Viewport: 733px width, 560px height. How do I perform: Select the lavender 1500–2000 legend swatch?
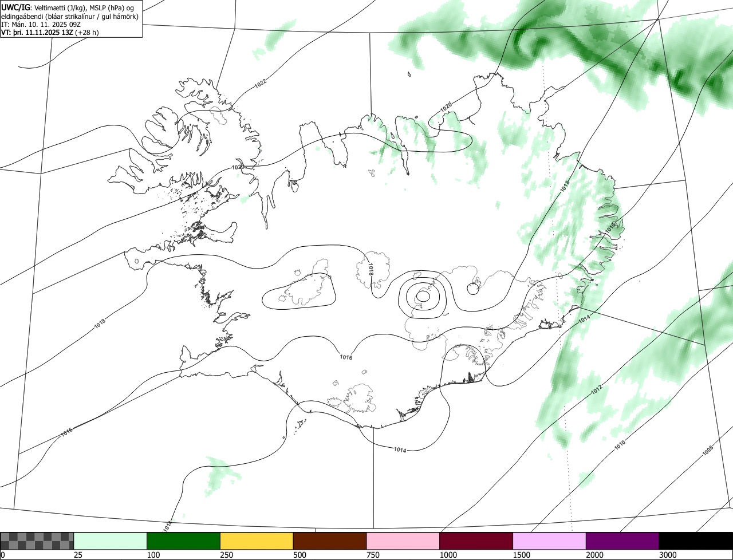[x=550, y=541]
